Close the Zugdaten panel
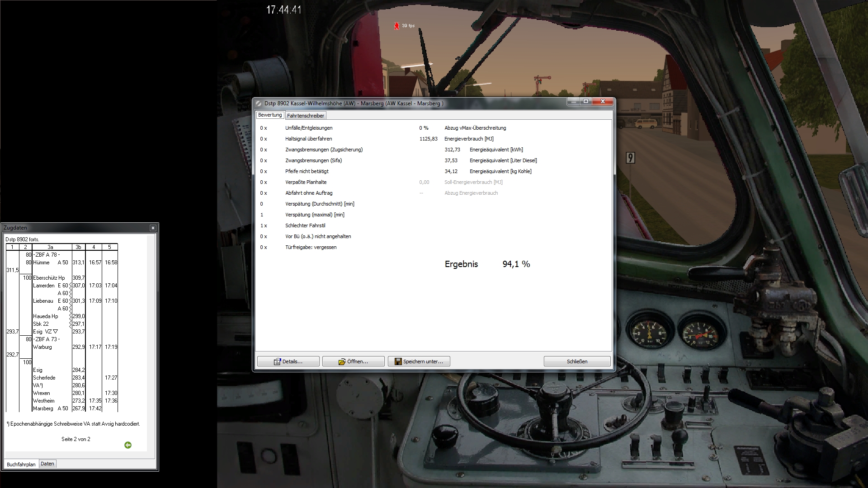The width and height of the screenshot is (868, 488). pyautogui.click(x=153, y=228)
